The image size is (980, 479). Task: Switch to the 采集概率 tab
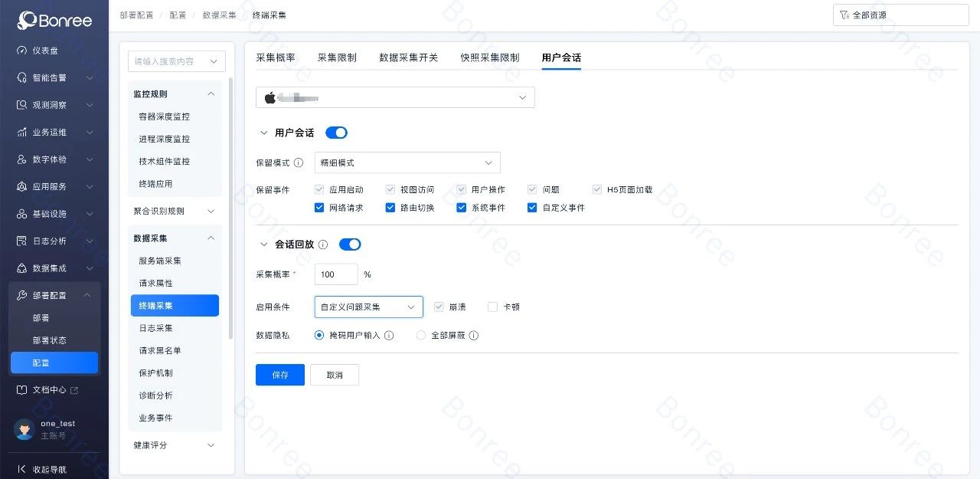pyautogui.click(x=275, y=57)
